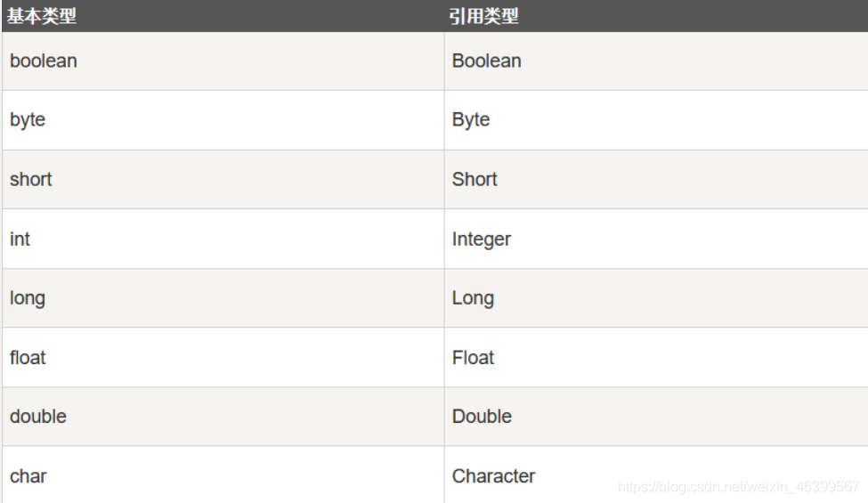The image size is (868, 503).
Task: Click the vertical divider between table columns
Action: click(444, 267)
